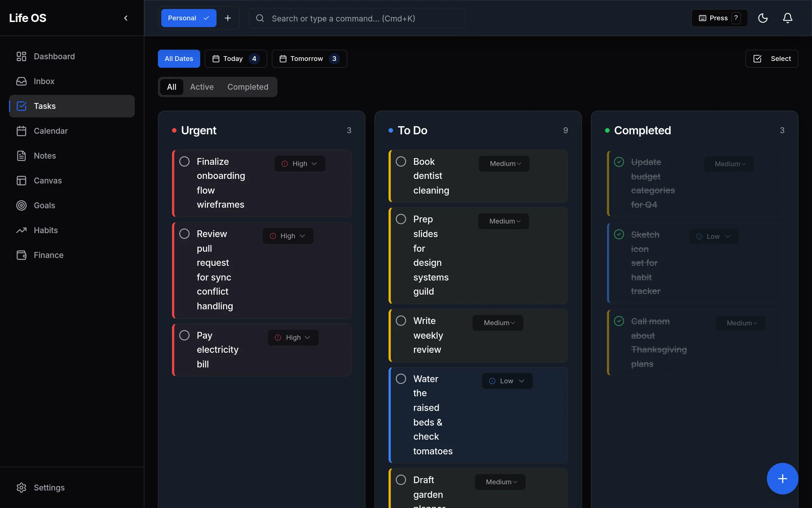This screenshot has width=812, height=508.
Task: Click the All Dates filter button
Action: (179, 59)
